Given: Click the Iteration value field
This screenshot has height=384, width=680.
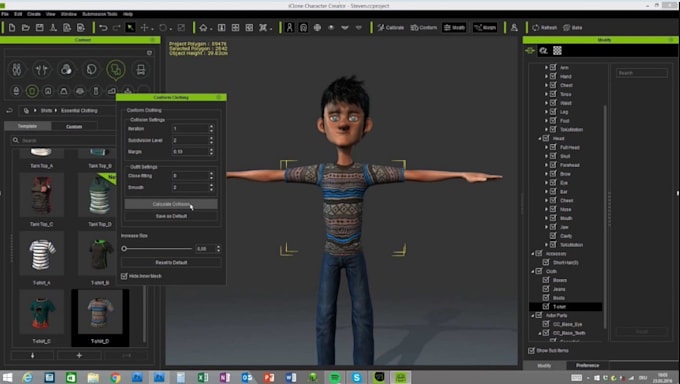Looking at the screenshot, I should tap(190, 129).
